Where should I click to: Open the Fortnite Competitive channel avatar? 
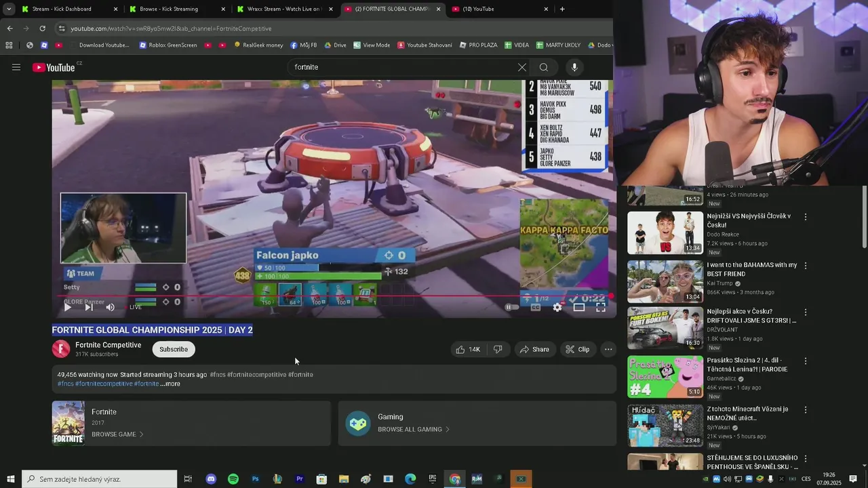click(61, 349)
